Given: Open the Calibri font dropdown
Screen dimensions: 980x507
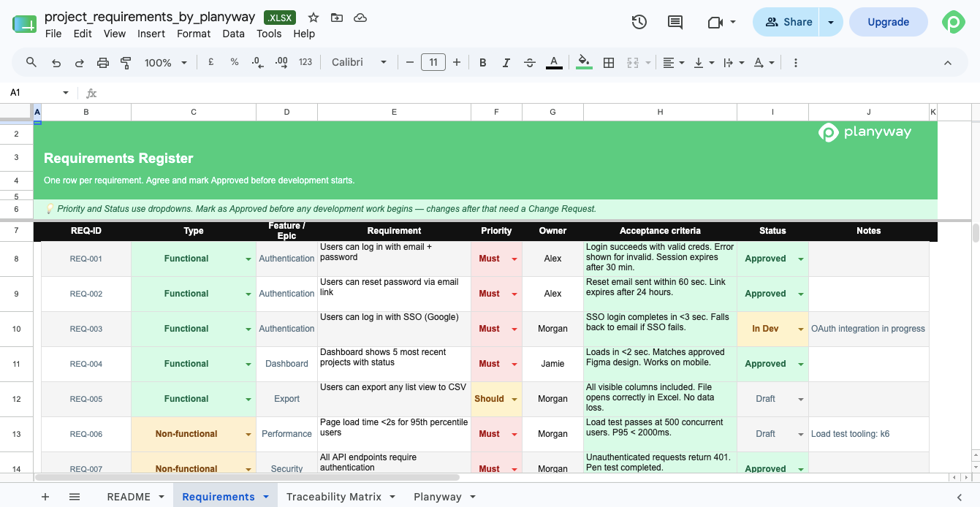Looking at the screenshot, I should 359,63.
